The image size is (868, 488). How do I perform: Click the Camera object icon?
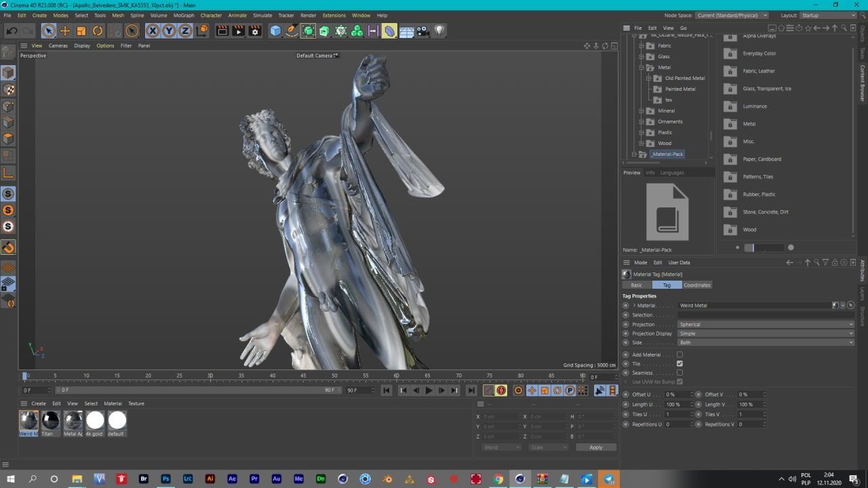click(422, 30)
